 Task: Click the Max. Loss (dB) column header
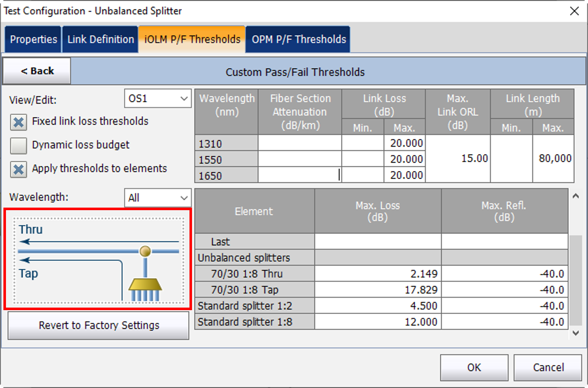point(378,211)
